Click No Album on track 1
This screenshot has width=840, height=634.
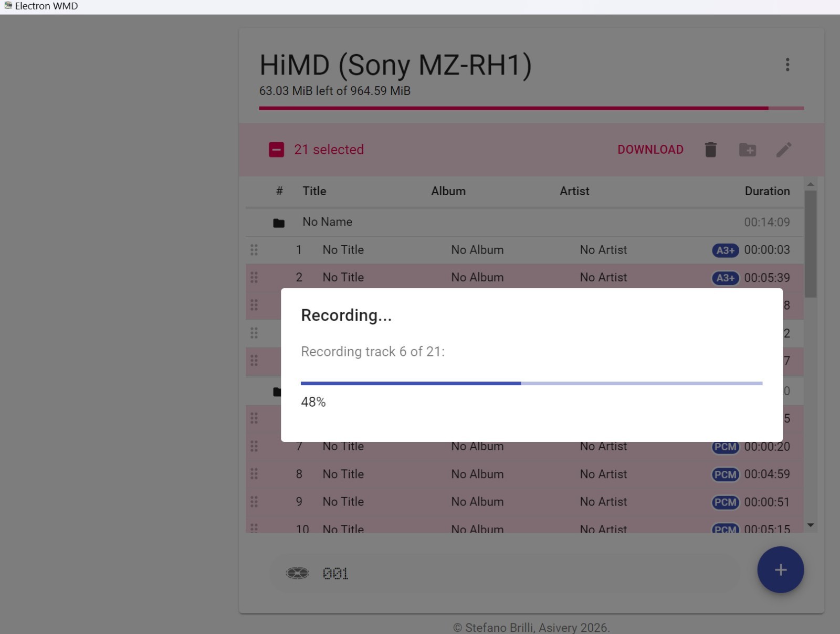point(477,250)
